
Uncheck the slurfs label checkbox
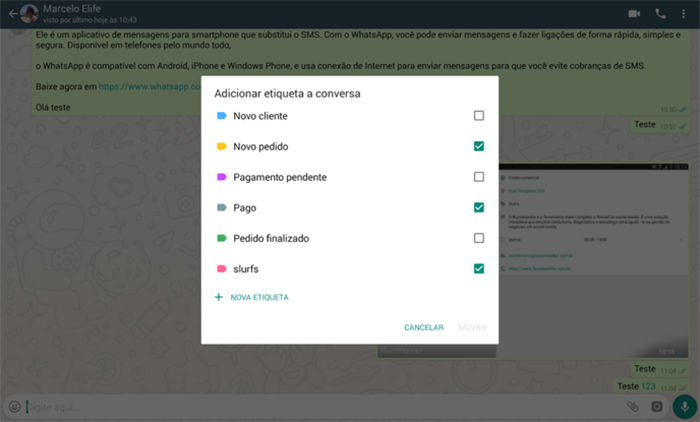click(x=479, y=268)
